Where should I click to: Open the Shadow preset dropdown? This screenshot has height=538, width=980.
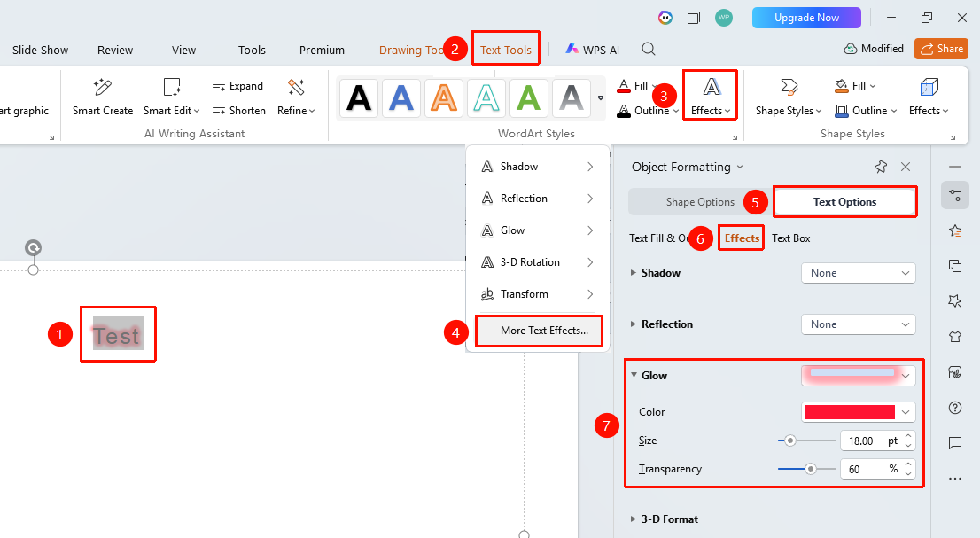pyautogui.click(x=858, y=273)
